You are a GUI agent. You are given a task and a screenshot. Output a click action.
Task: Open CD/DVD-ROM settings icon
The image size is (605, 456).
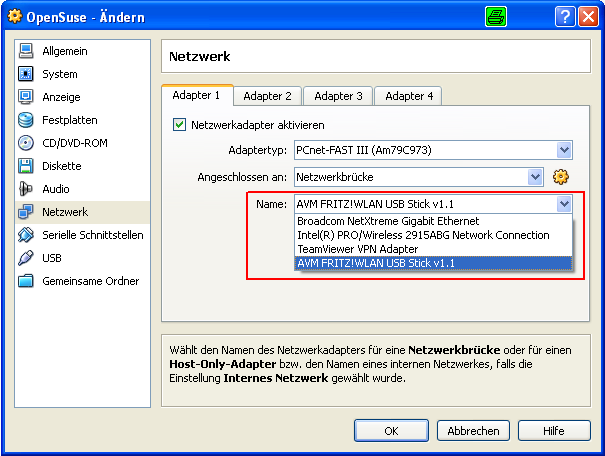click(27, 143)
